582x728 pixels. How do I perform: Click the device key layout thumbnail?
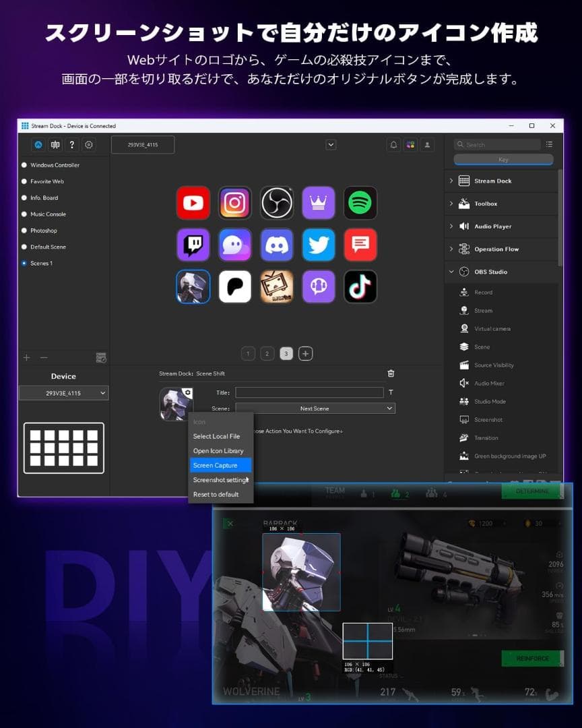point(64,448)
